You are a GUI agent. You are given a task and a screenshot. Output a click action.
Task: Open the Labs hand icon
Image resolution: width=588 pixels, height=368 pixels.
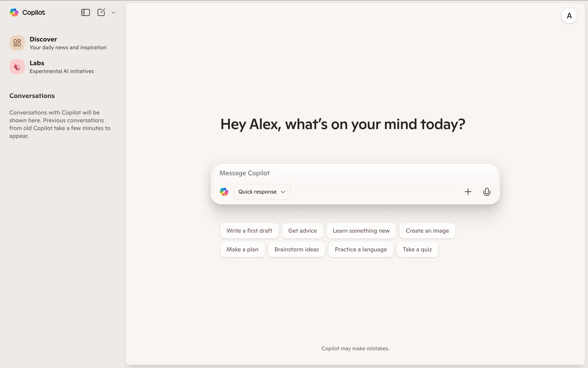(x=17, y=67)
